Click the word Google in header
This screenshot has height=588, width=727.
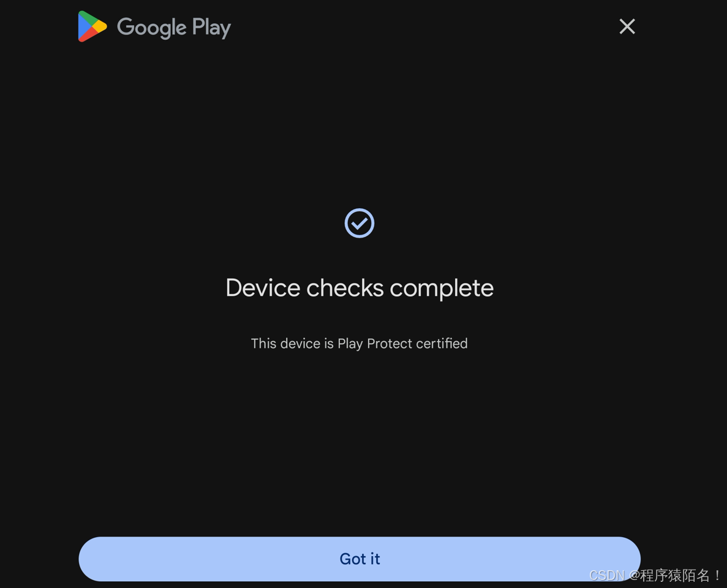152,28
